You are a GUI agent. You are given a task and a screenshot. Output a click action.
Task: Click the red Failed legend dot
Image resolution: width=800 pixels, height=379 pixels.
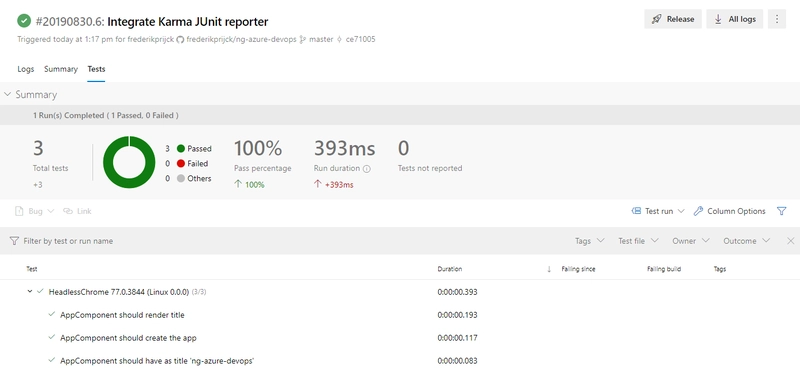click(180, 164)
